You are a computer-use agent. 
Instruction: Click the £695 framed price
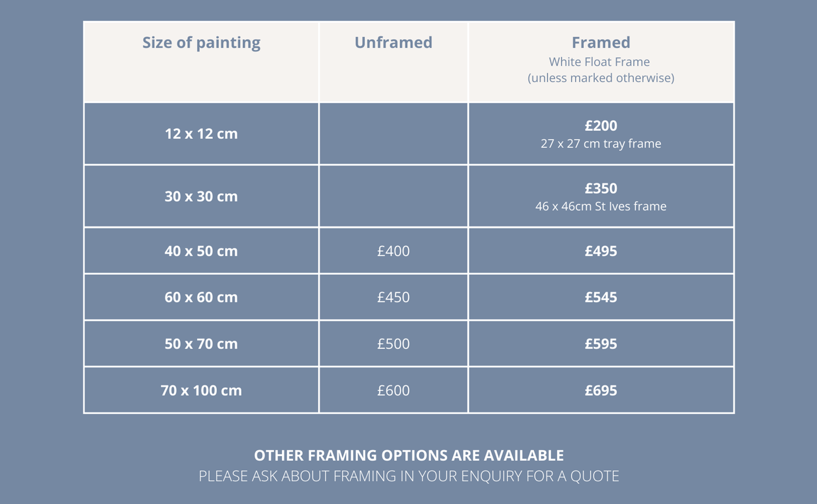coord(601,390)
